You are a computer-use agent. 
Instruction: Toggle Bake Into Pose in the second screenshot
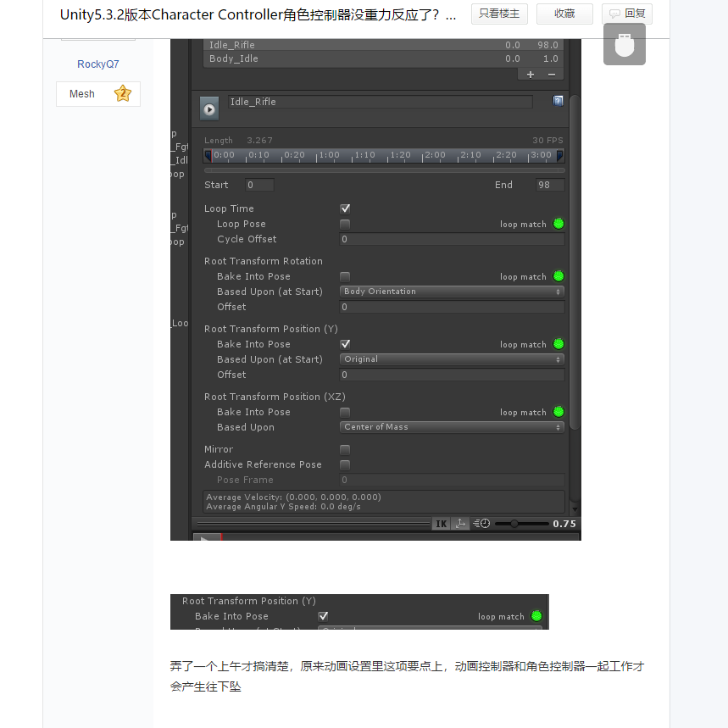tap(323, 616)
